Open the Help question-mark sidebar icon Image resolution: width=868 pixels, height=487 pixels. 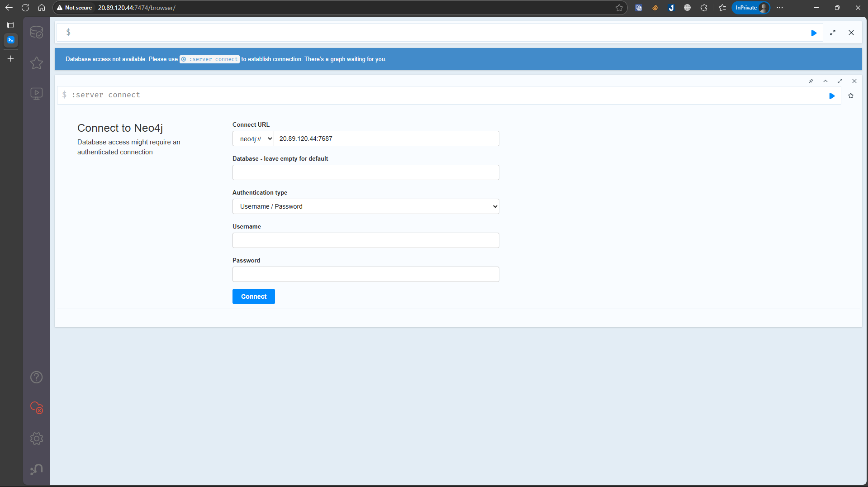(37, 377)
